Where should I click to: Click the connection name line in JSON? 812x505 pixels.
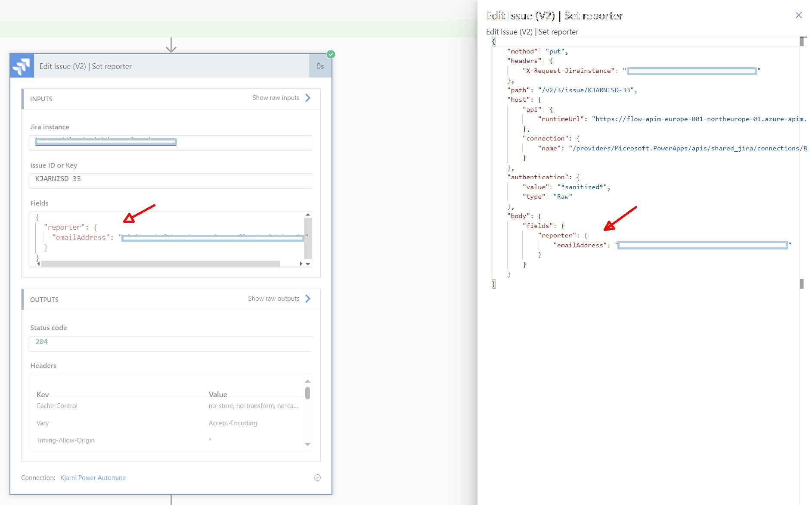point(672,148)
